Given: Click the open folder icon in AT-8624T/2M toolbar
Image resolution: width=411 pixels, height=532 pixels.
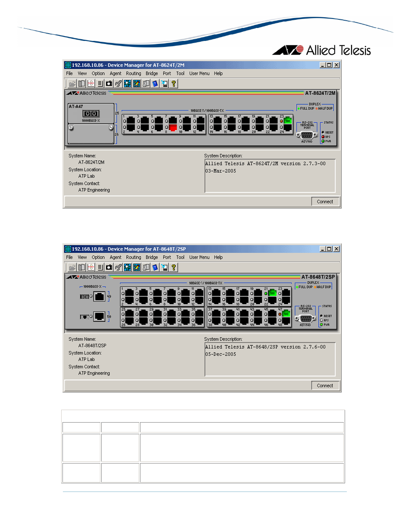Looking at the screenshot, I should pos(72,84).
